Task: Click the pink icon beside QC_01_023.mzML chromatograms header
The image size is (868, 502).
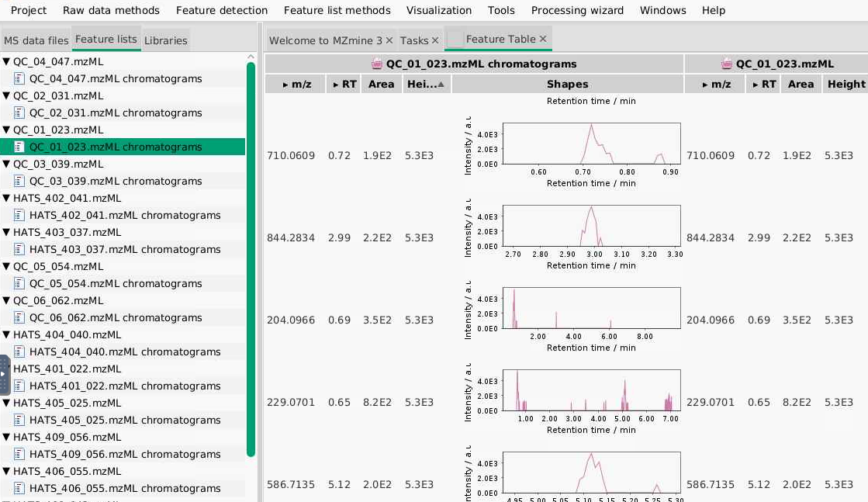Action: point(377,64)
